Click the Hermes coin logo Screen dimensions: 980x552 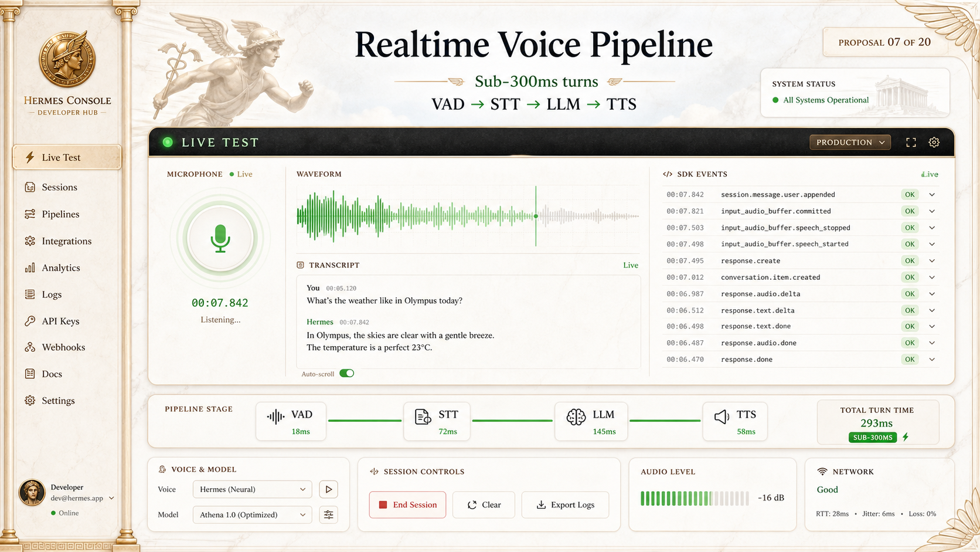[67, 59]
